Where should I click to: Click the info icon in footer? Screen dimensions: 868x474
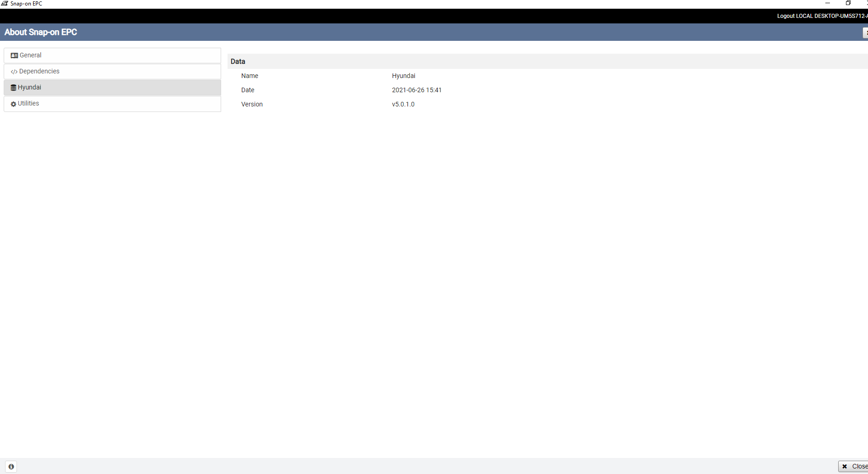pos(11,467)
